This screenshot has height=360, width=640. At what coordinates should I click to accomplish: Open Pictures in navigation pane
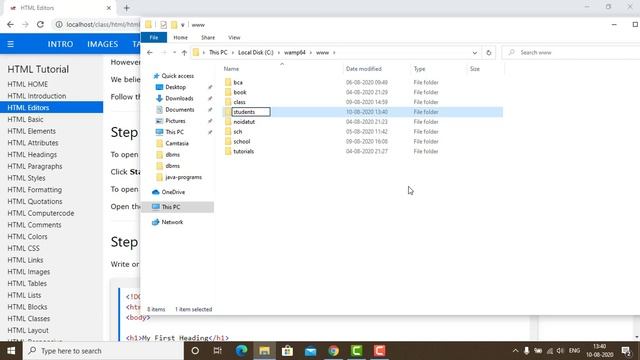pyautogui.click(x=175, y=121)
